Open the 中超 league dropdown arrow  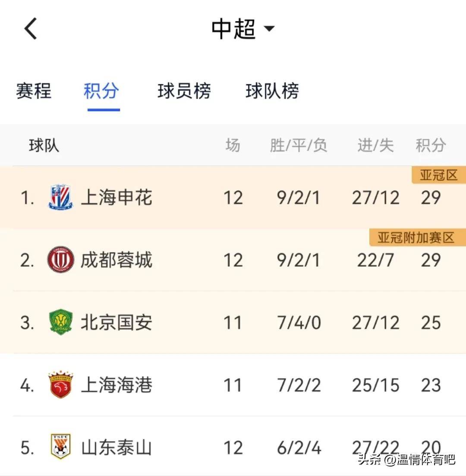269,28
